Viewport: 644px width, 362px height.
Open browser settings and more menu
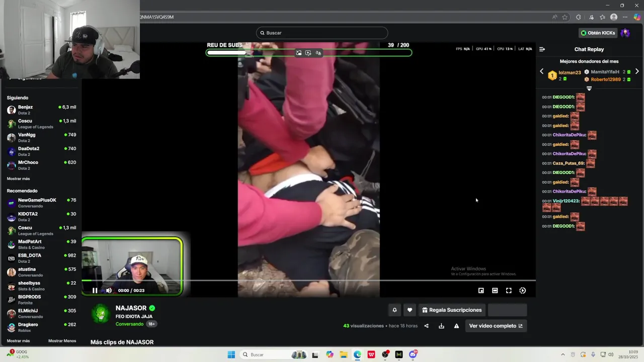coord(625,17)
